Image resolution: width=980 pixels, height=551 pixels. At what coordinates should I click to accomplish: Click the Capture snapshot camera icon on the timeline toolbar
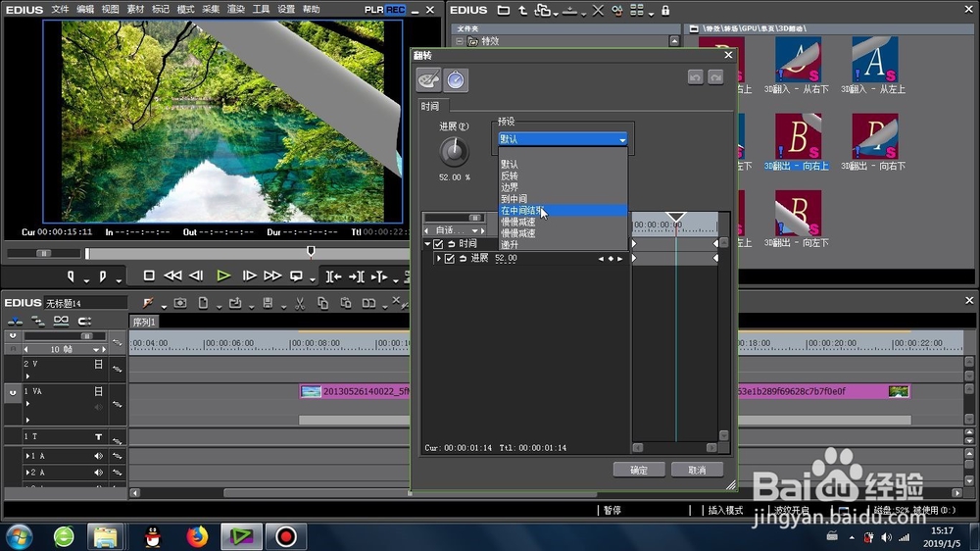[180, 303]
